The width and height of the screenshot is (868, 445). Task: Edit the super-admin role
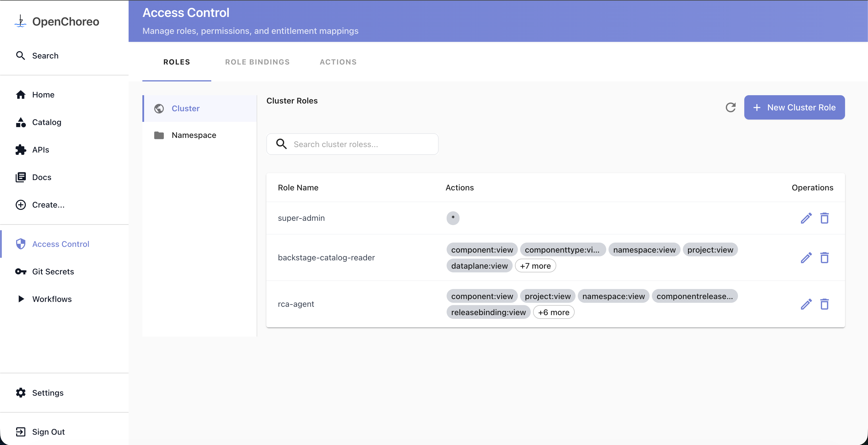806,218
